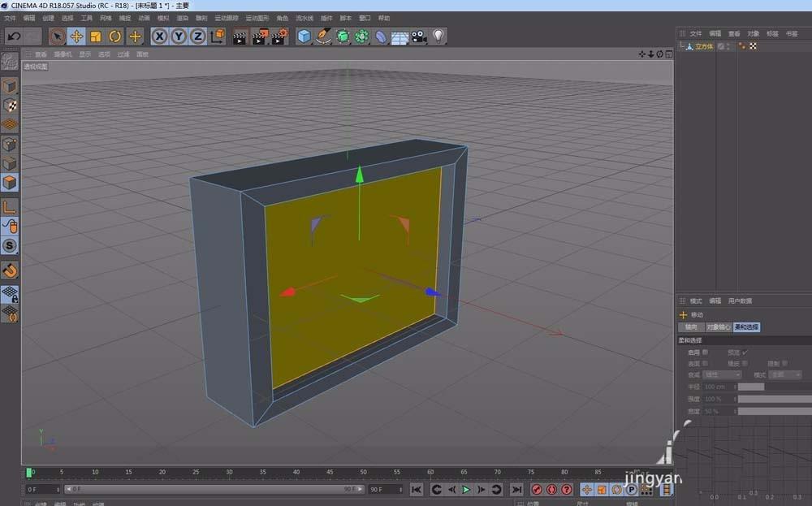Screen dimensions: 812x506
Task: Add a Camera from the toolbar
Action: (x=418, y=36)
